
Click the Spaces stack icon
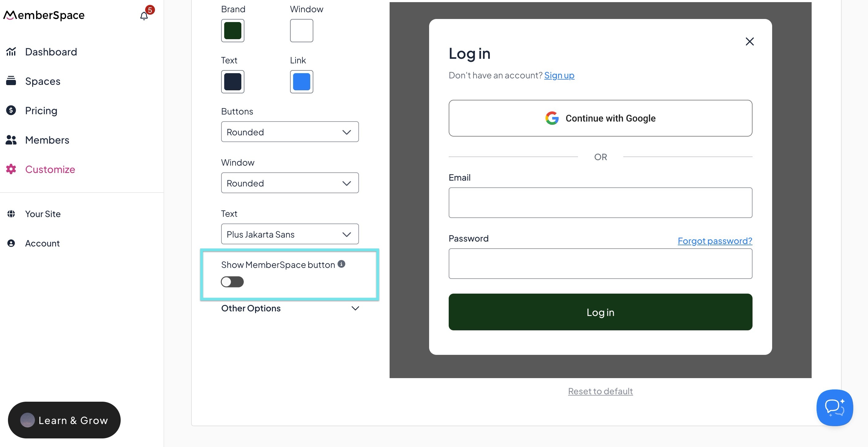11,81
